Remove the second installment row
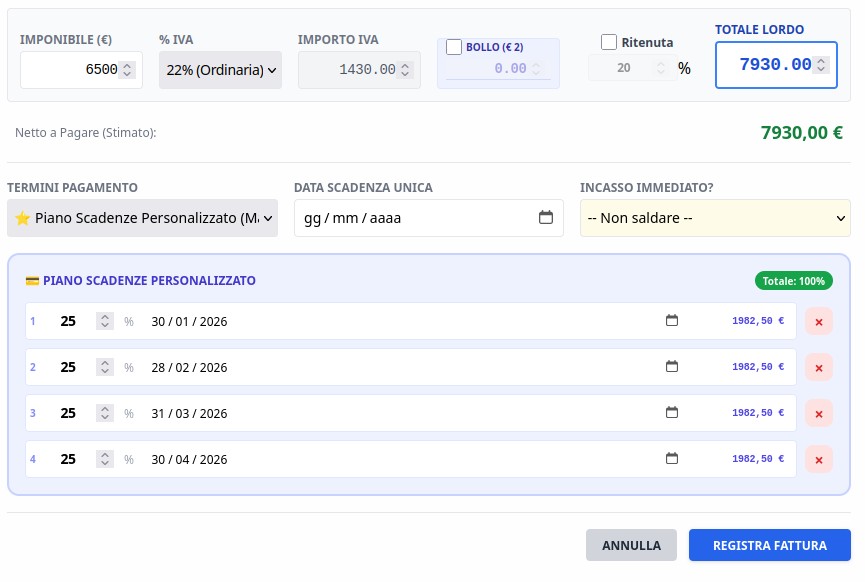The height and width of the screenshot is (582, 865). point(818,368)
